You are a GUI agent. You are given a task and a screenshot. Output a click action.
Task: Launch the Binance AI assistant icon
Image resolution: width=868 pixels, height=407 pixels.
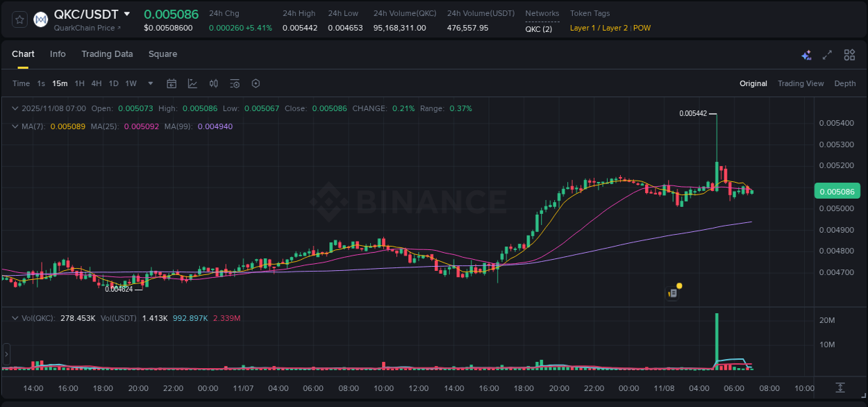806,54
